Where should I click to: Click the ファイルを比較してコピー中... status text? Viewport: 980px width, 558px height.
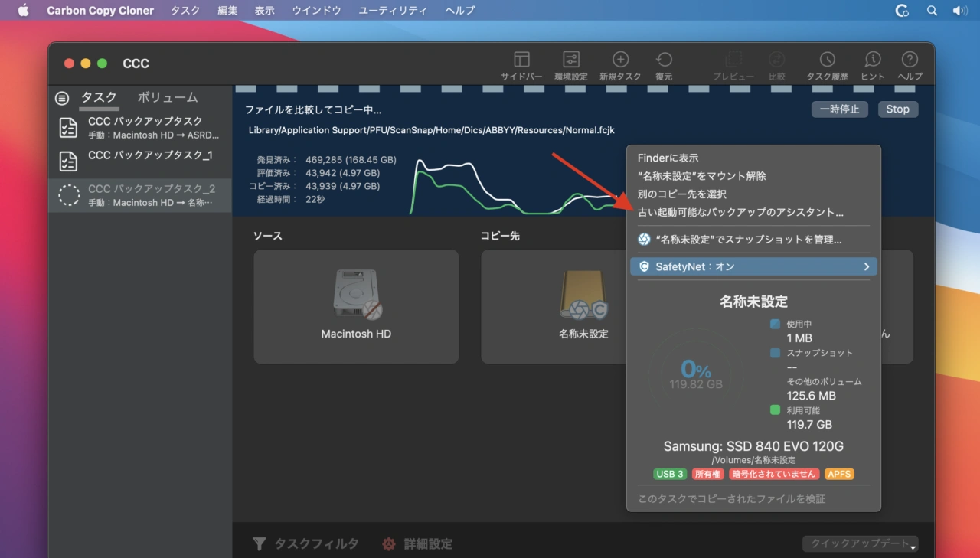313,110
